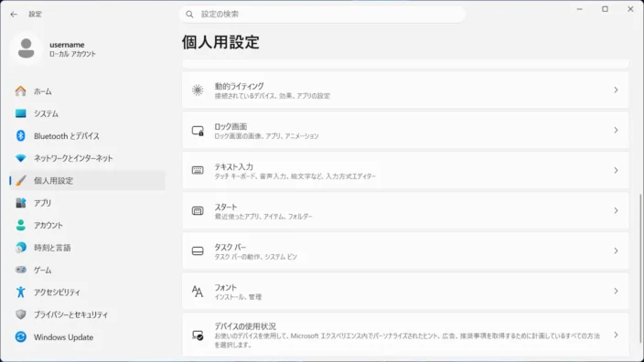The image size is (644, 362).
Task: Open テキスト入力 settings title
Action: coord(233,166)
